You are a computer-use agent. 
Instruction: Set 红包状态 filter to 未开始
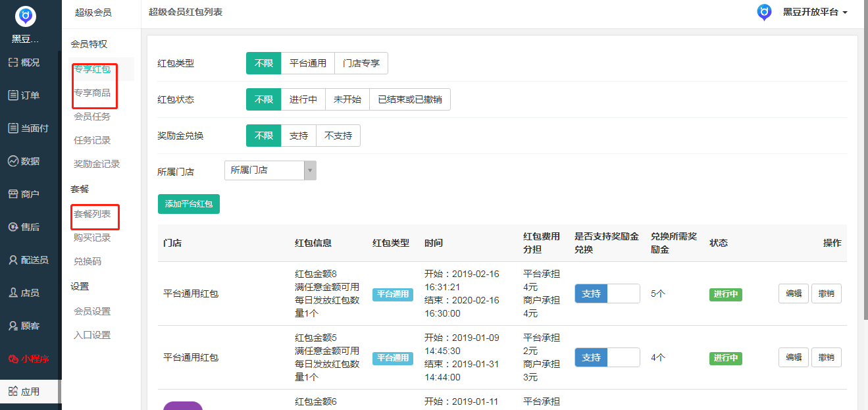pos(347,99)
